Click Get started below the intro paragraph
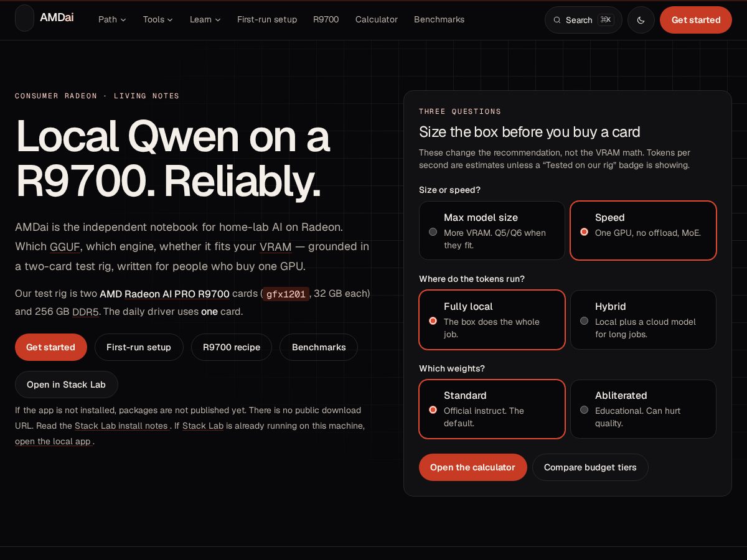The height and width of the screenshot is (560, 747). (x=51, y=347)
